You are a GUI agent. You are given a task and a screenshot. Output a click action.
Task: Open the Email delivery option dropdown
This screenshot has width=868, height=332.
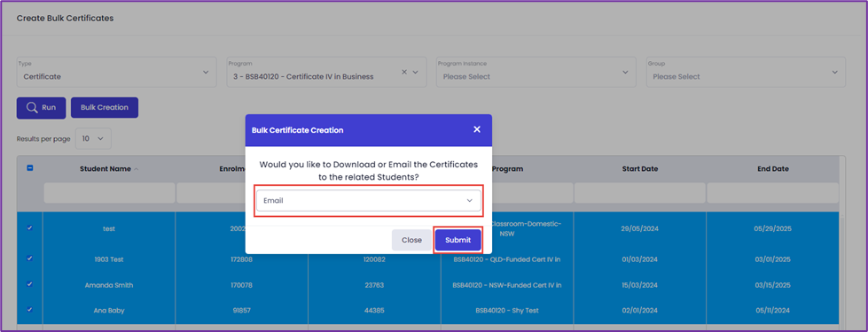pyautogui.click(x=368, y=200)
